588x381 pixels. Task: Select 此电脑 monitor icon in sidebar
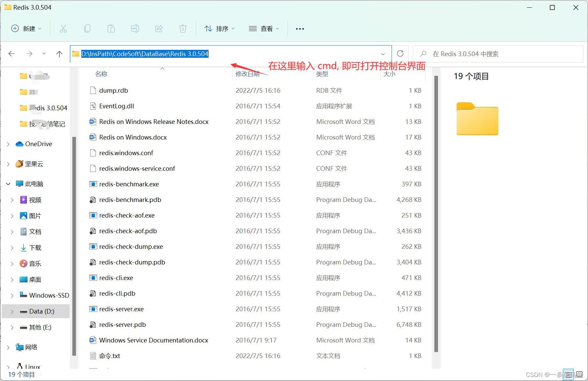tap(20, 184)
